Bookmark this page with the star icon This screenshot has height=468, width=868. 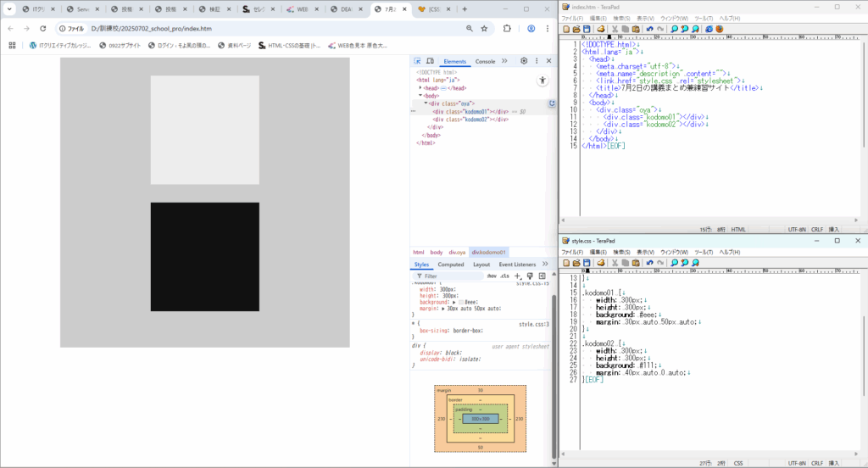tap(484, 28)
